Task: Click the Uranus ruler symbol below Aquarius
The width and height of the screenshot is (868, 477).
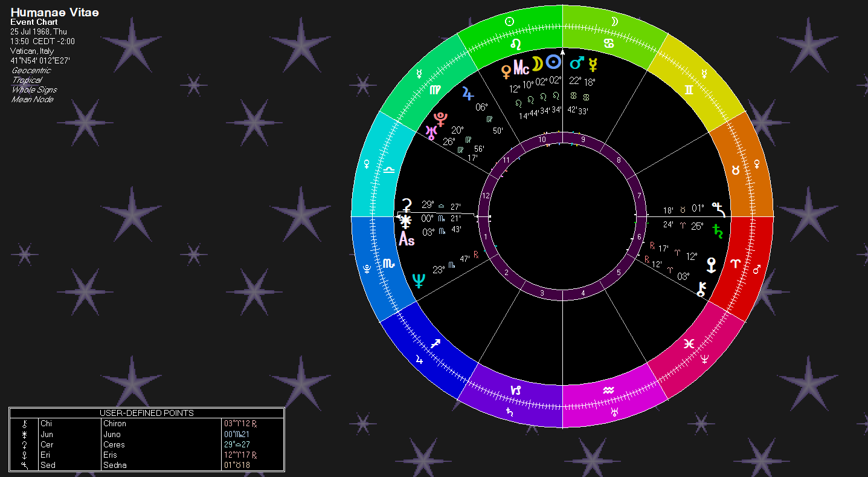Action: click(615, 412)
